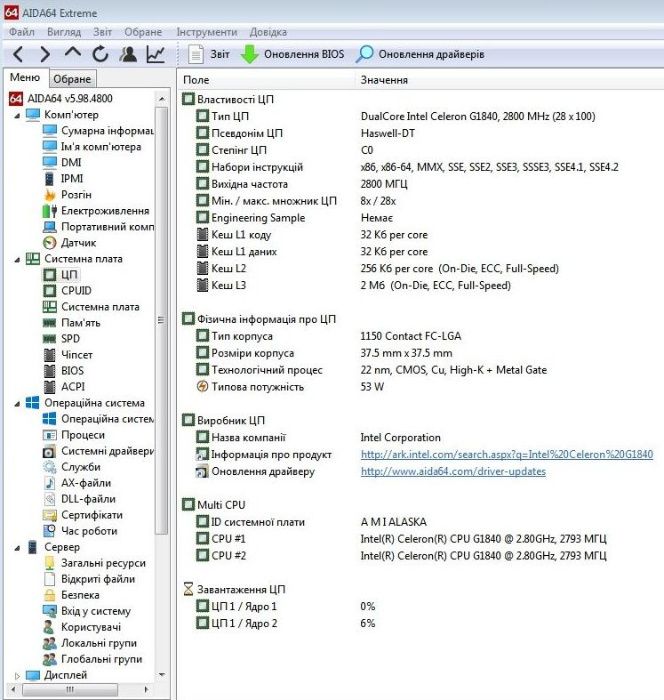This screenshot has width=664, height=700.
Task: Go back with the left arrow toolbar icon
Action: (x=18, y=54)
